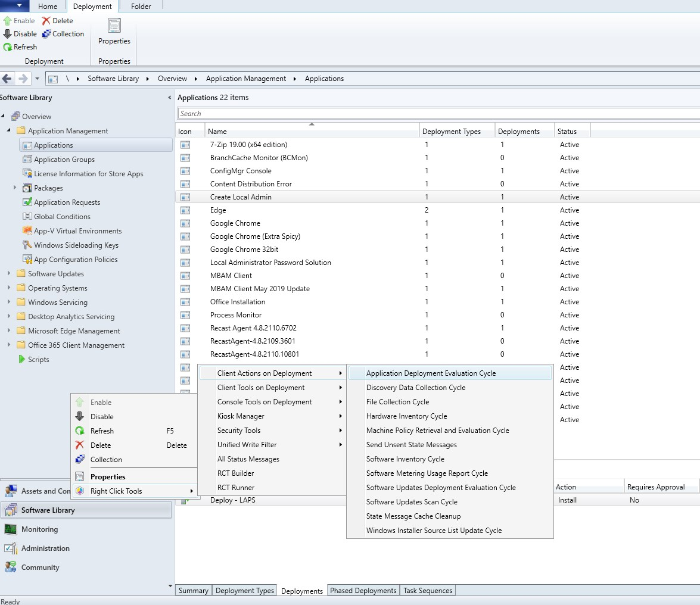The height and width of the screenshot is (605, 700).
Task: Expand the Packages tree node
Action: tap(15, 188)
